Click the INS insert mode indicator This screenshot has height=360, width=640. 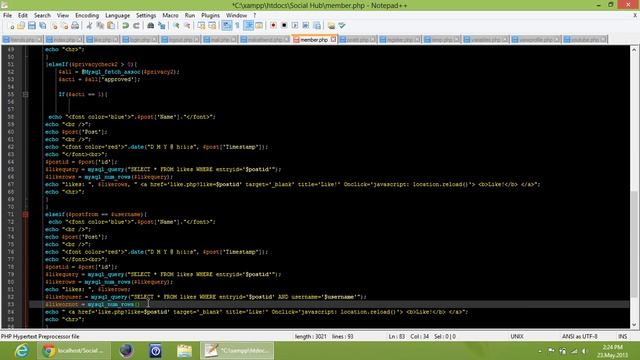pyautogui.click(x=622, y=337)
